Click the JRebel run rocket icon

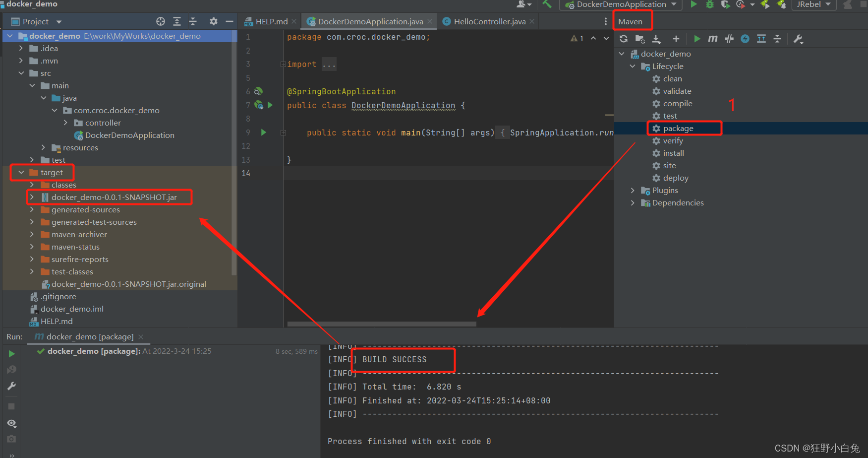pos(765,4)
